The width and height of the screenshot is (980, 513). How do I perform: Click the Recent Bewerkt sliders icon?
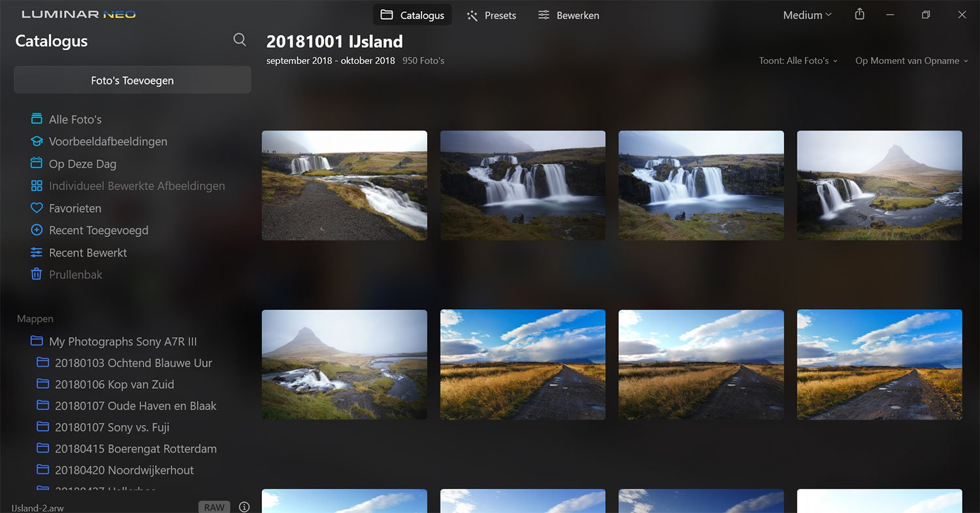pyautogui.click(x=37, y=252)
